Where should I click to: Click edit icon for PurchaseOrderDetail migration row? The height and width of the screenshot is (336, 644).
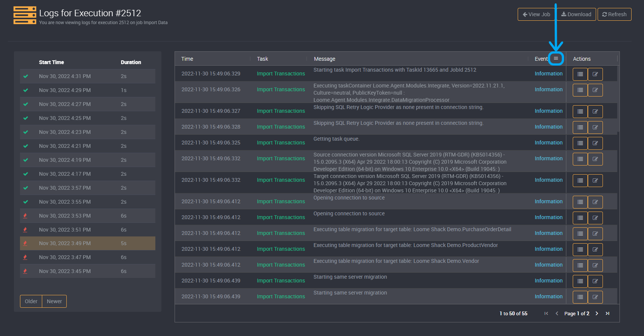tap(595, 234)
